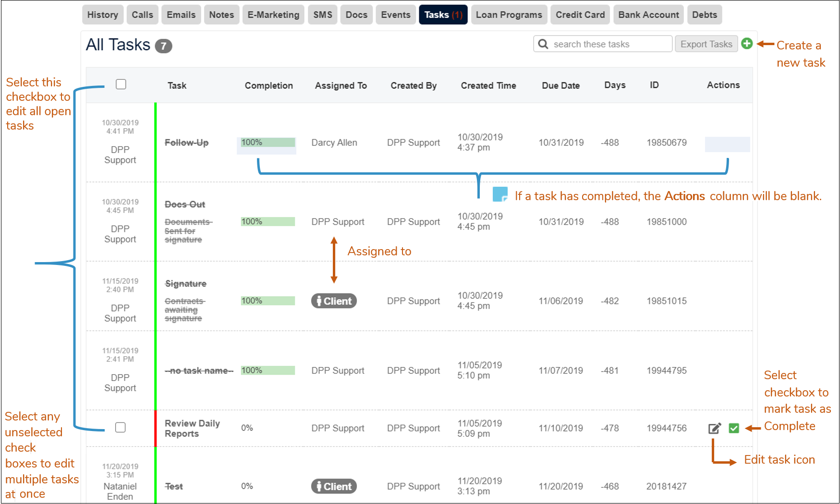
Task: Click the 100% completion bar on Follow-Up
Action: (x=266, y=143)
